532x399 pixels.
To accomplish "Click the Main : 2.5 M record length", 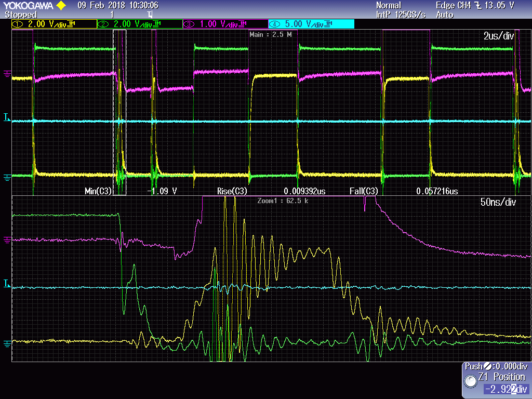I will coord(270,34).
